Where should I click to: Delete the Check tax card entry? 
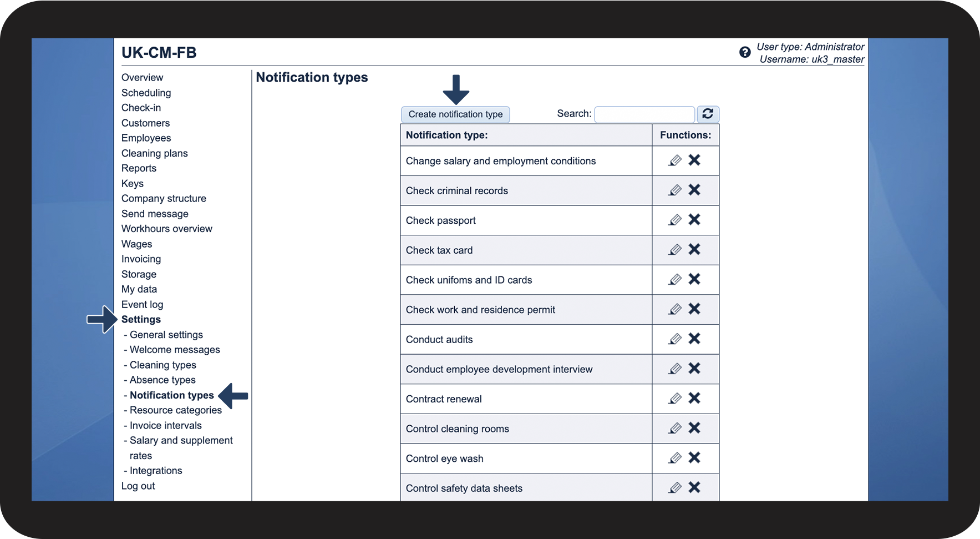click(694, 249)
